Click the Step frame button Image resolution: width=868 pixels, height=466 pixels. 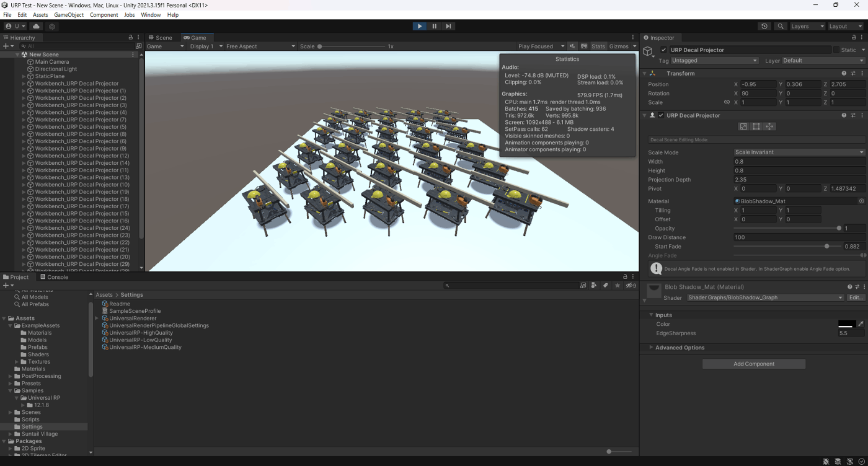point(448,26)
